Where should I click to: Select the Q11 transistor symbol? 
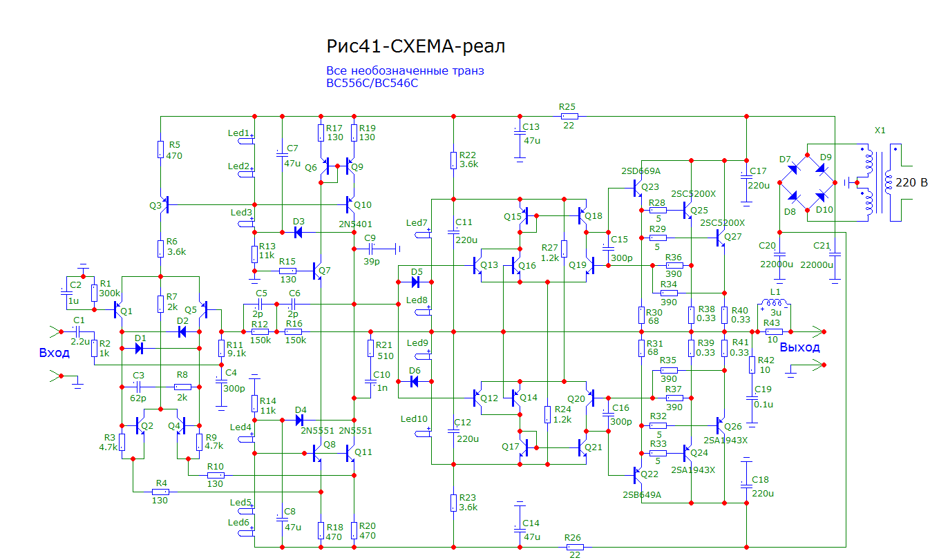tap(349, 453)
